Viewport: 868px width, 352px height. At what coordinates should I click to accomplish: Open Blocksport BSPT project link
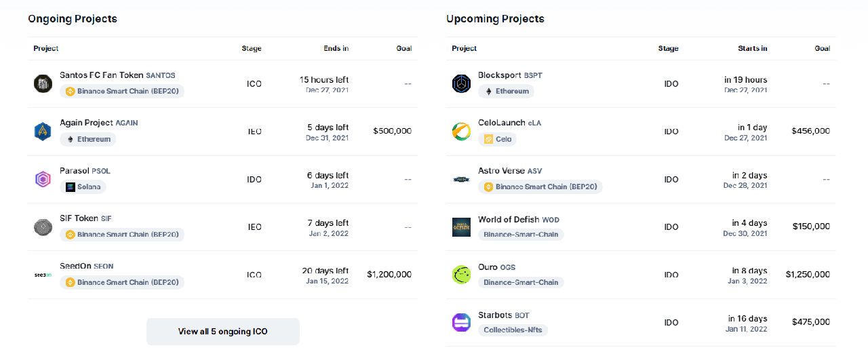tap(510, 75)
